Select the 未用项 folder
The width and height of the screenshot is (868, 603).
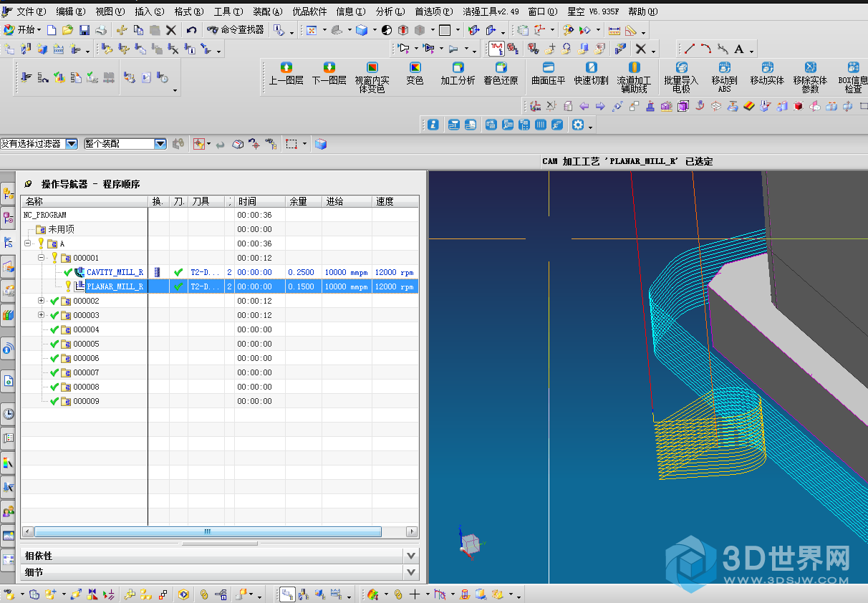(61, 229)
